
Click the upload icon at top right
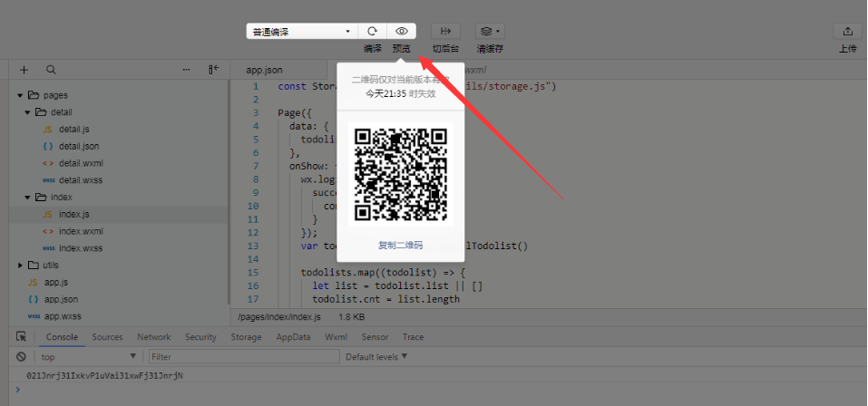click(x=847, y=31)
